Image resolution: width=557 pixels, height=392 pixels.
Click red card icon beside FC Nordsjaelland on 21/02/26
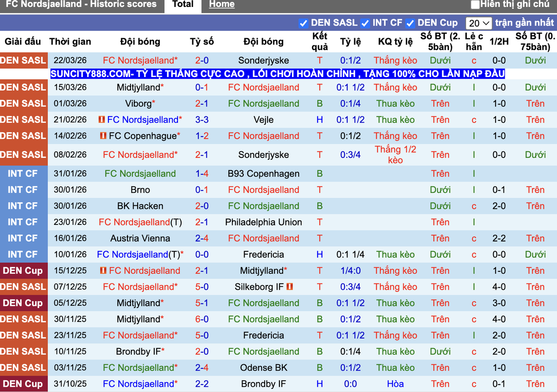point(102,120)
